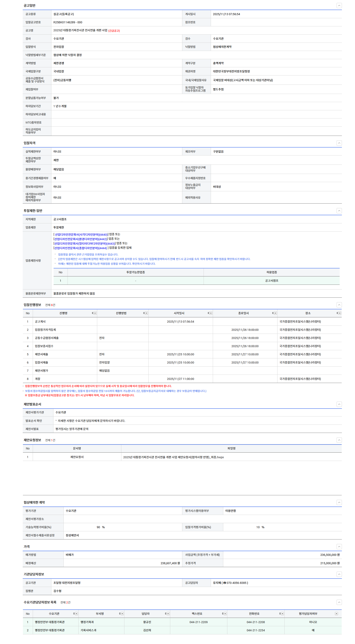Collapse the 입찰자격 section

(339, 143)
